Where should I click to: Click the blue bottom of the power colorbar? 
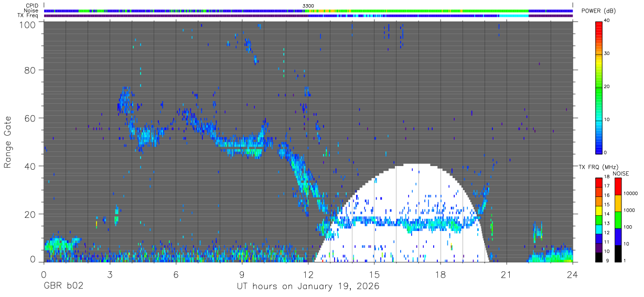click(x=598, y=146)
